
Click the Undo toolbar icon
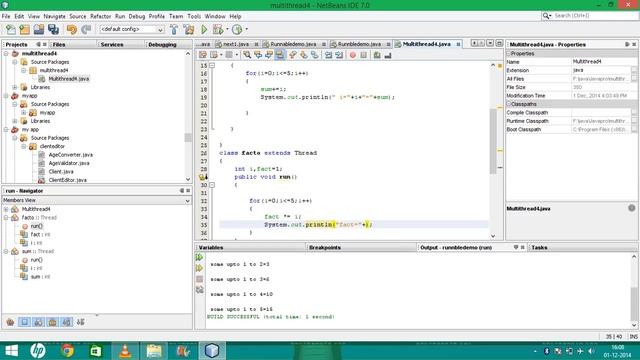coord(72,29)
